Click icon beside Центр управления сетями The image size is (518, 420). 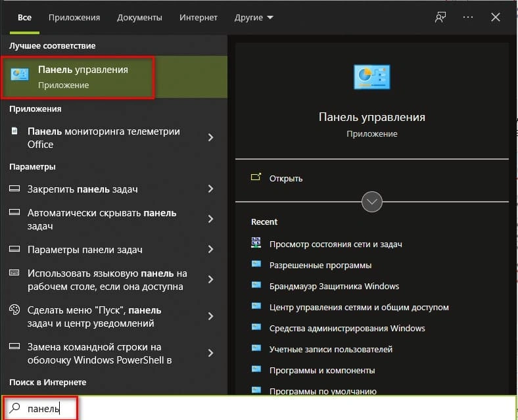pyautogui.click(x=256, y=306)
